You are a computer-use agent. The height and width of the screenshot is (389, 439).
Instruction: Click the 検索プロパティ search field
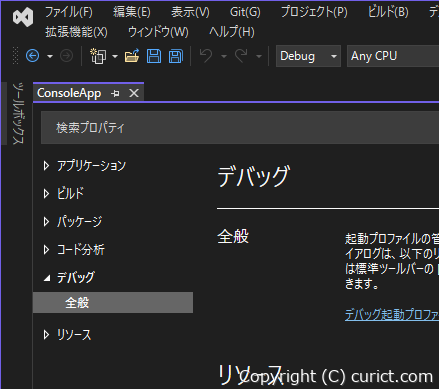pyautogui.click(x=240, y=128)
